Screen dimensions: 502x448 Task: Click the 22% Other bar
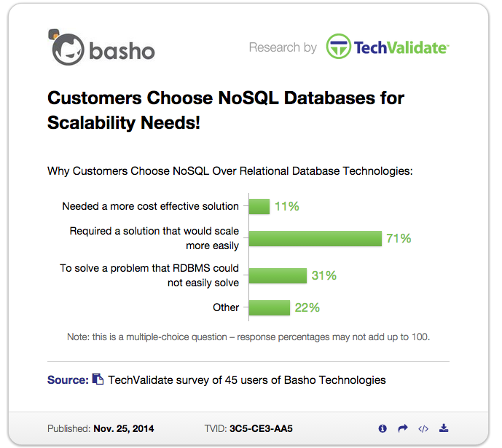tap(270, 308)
